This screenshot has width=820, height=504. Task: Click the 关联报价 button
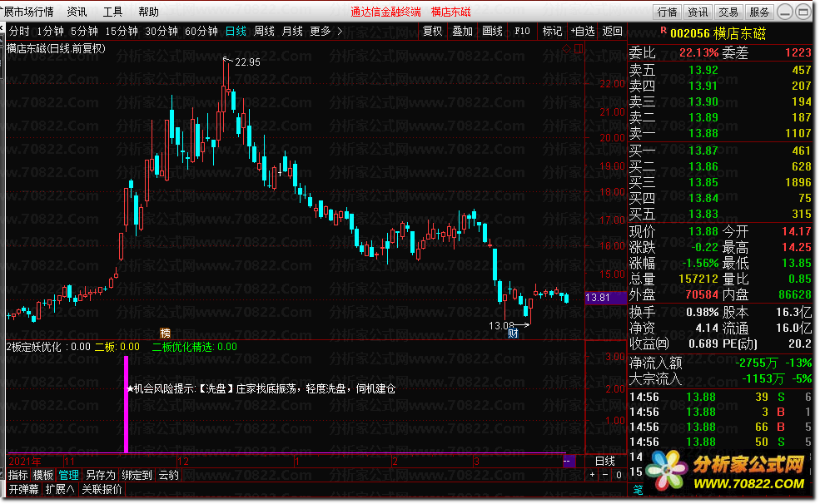coord(102,489)
